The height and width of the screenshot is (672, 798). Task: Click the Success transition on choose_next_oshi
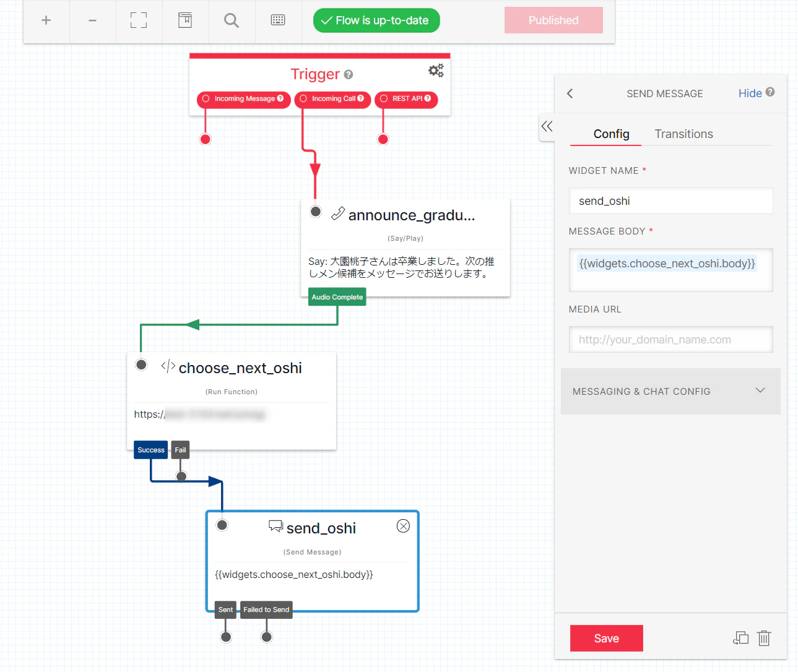tap(151, 450)
